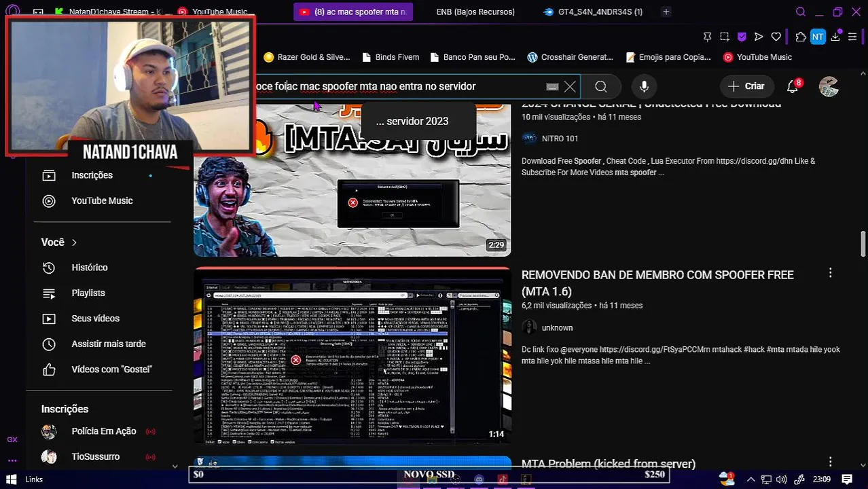Open REMOVENDO BAN DE MEMBRO video title
Screen dimensions: 868x489
(x=657, y=283)
